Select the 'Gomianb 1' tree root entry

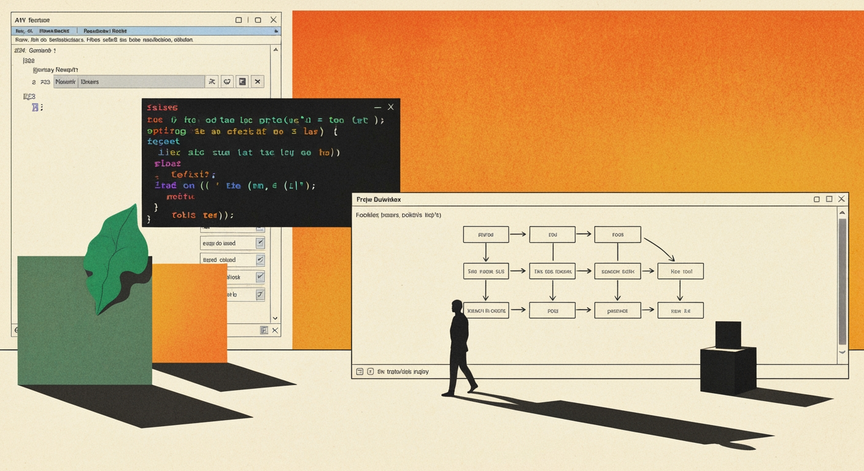click(x=35, y=51)
